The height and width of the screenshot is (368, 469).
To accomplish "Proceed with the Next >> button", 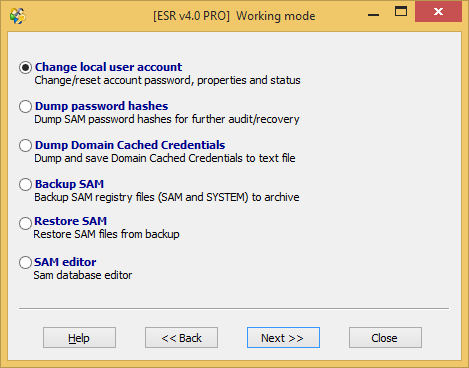I will [x=283, y=338].
